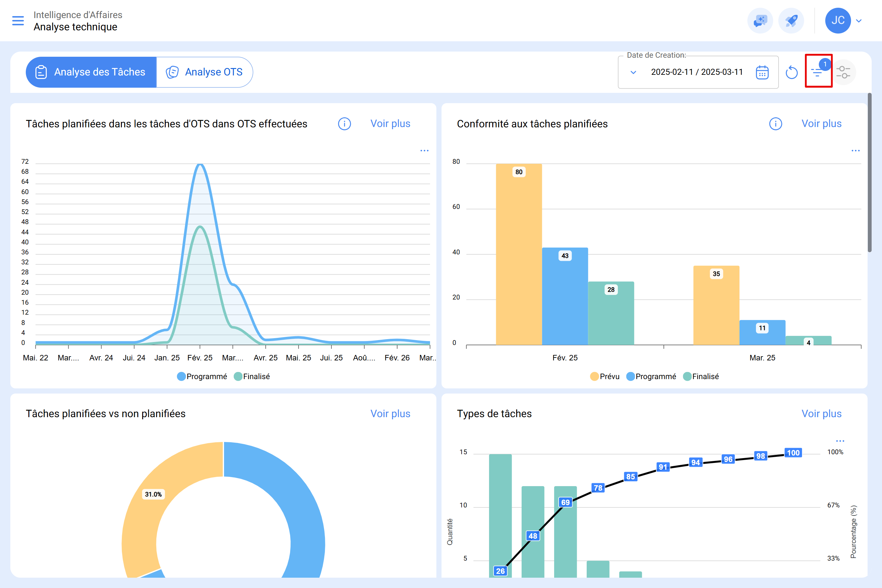
Task: Click Voir plus on Tâches planifiées OTS chart
Action: pos(390,124)
